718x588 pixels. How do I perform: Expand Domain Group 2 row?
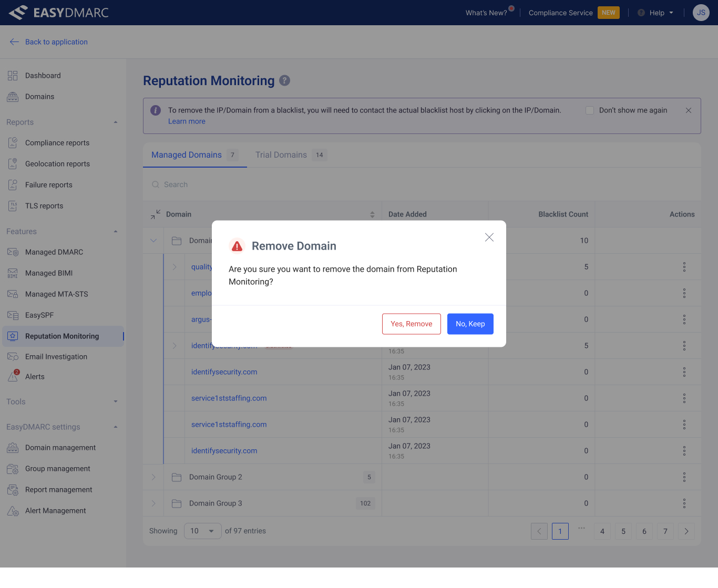(153, 477)
